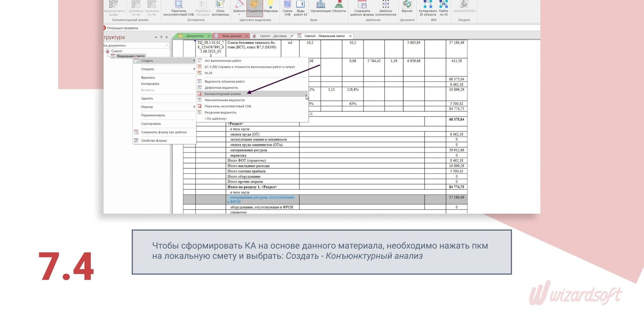Choose Сортировать in context menu
644x309 pixels.
(x=151, y=124)
